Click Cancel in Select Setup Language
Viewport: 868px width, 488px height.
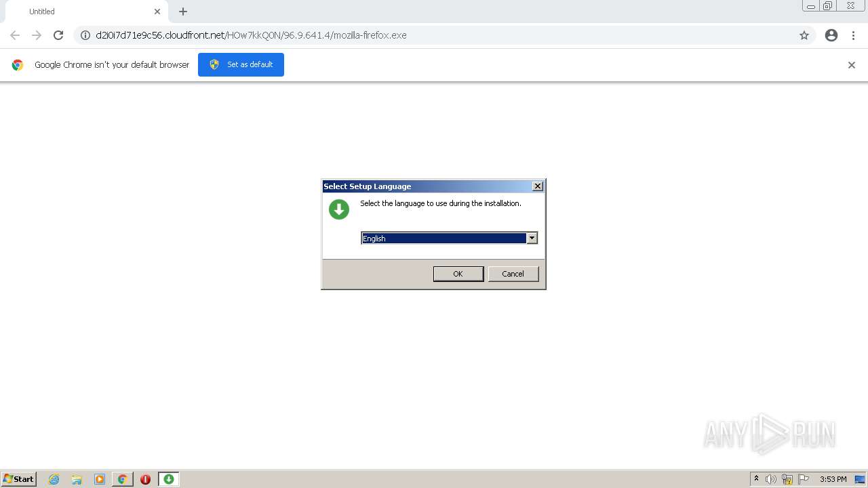pyautogui.click(x=513, y=274)
